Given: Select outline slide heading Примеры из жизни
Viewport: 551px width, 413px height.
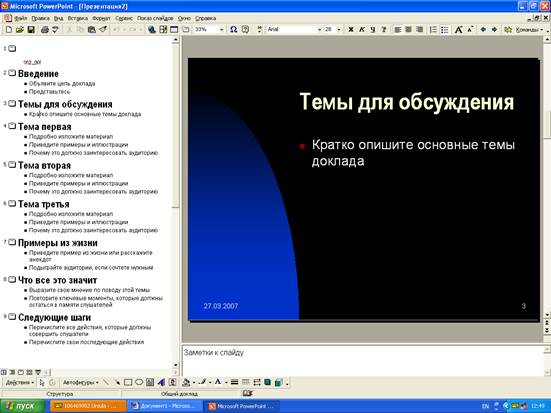Looking at the screenshot, I should click(58, 243).
